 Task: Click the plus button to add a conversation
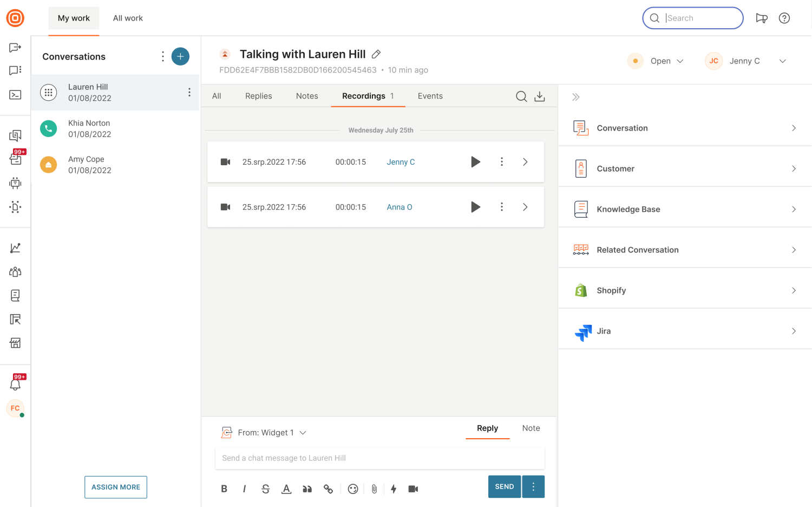click(x=180, y=56)
